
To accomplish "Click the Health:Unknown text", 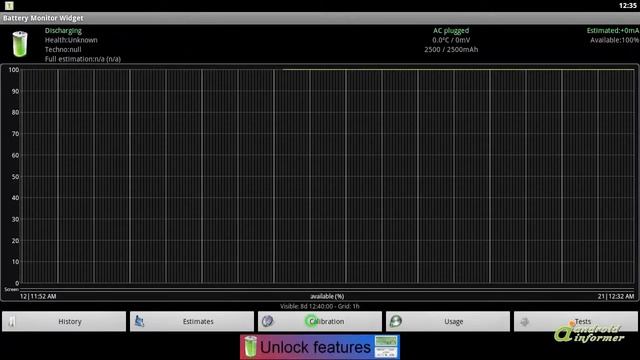I will (71, 40).
